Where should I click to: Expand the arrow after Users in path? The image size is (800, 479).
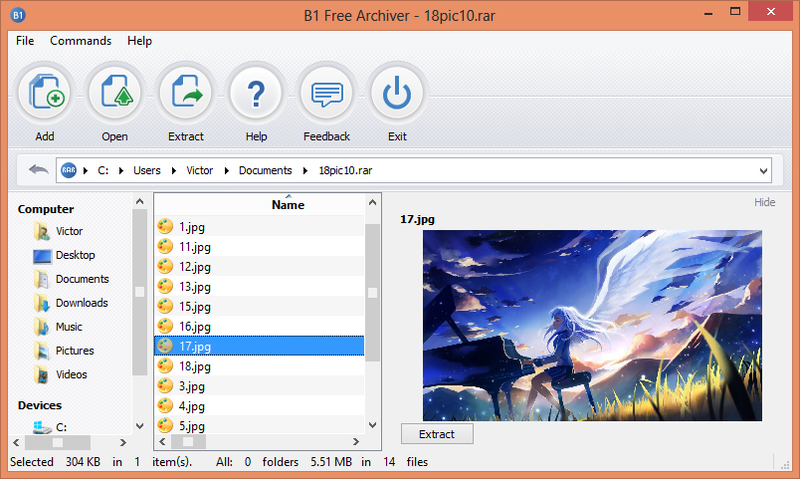174,170
